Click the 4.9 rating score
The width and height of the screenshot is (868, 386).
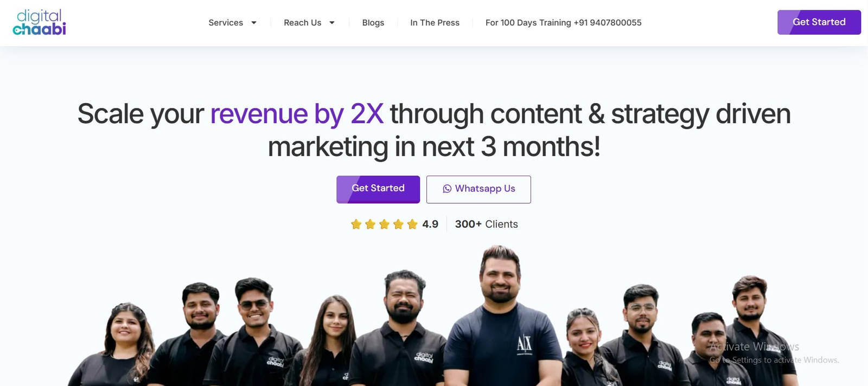coord(430,224)
